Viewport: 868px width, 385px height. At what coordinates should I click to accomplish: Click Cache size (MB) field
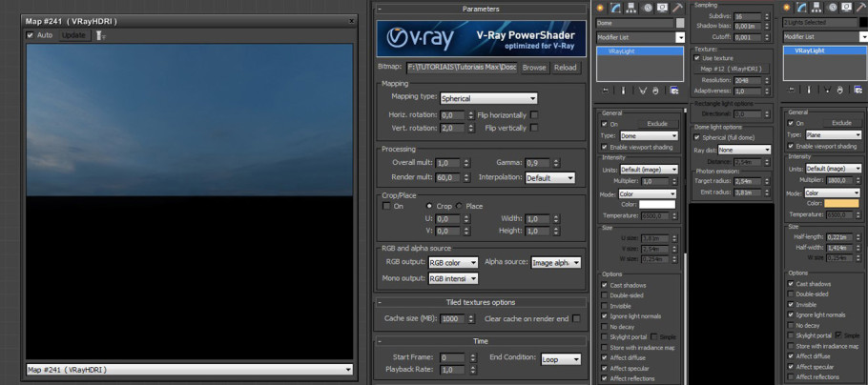tap(453, 319)
